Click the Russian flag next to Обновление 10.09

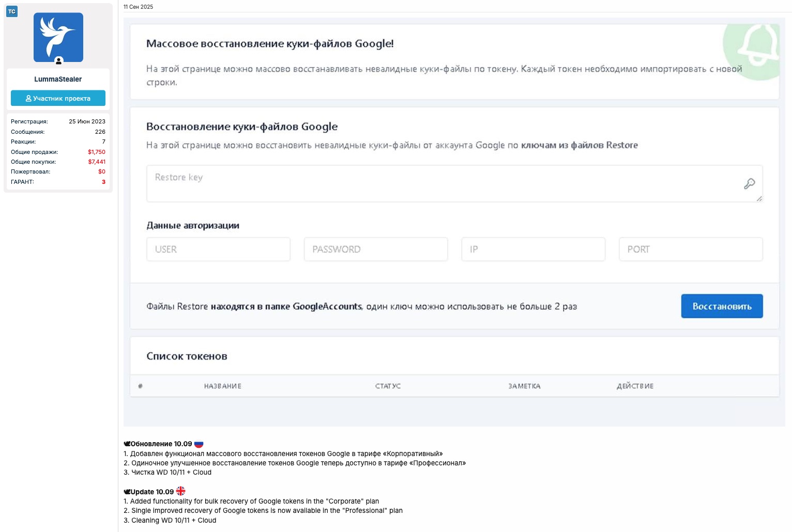tap(199, 444)
